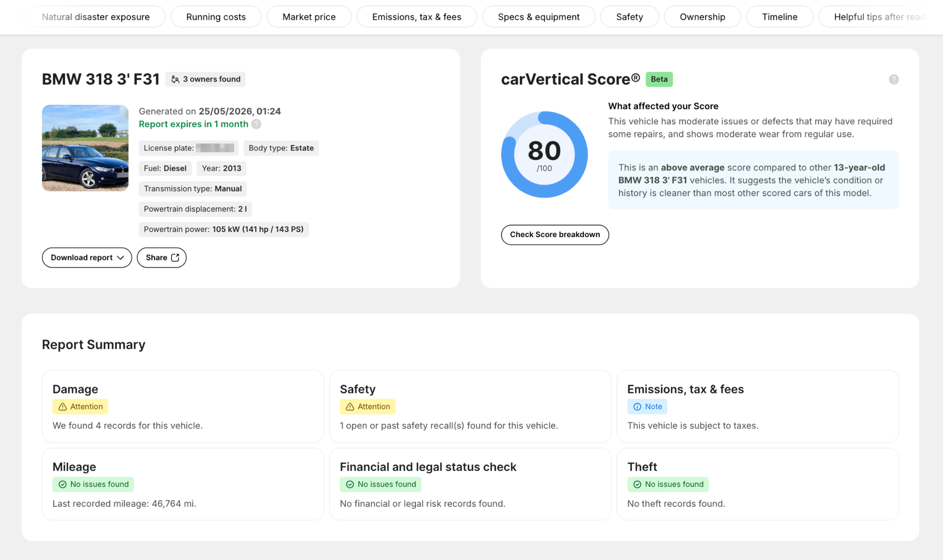Click the Financial check-mark icon
This screenshot has width=943, height=560.
(350, 484)
